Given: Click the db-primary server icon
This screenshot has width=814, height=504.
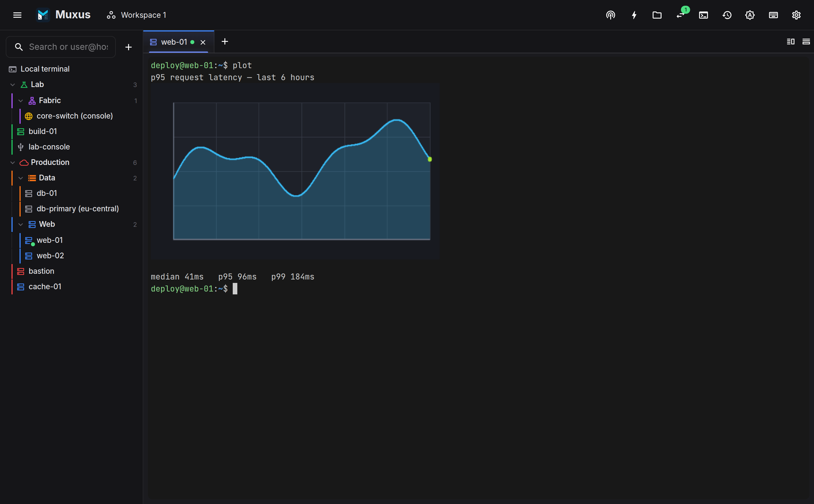Looking at the screenshot, I should pyautogui.click(x=29, y=209).
